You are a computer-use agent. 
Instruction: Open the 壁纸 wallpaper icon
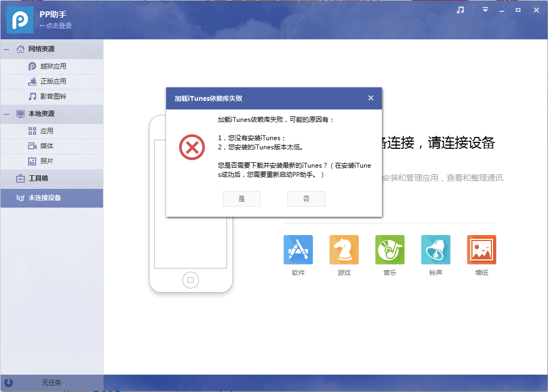(x=482, y=250)
